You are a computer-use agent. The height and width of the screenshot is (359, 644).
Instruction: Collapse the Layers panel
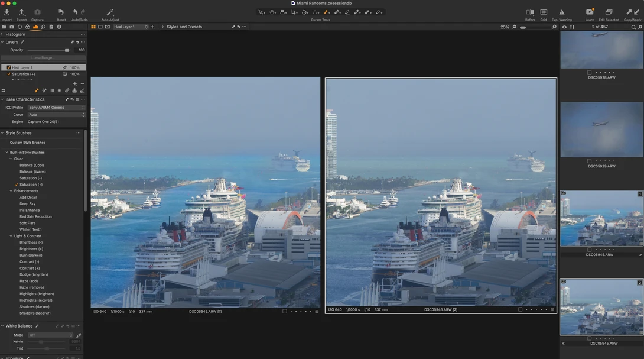2,42
